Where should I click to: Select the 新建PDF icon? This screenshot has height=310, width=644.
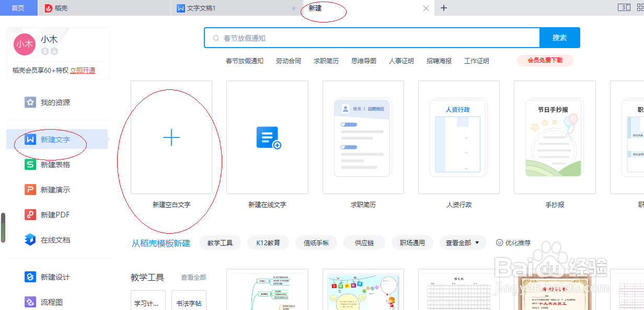click(x=30, y=215)
